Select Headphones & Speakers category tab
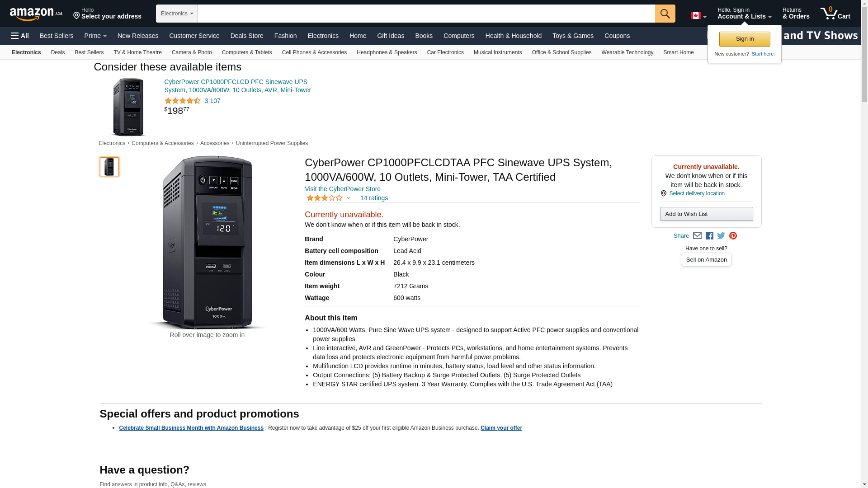 point(387,52)
